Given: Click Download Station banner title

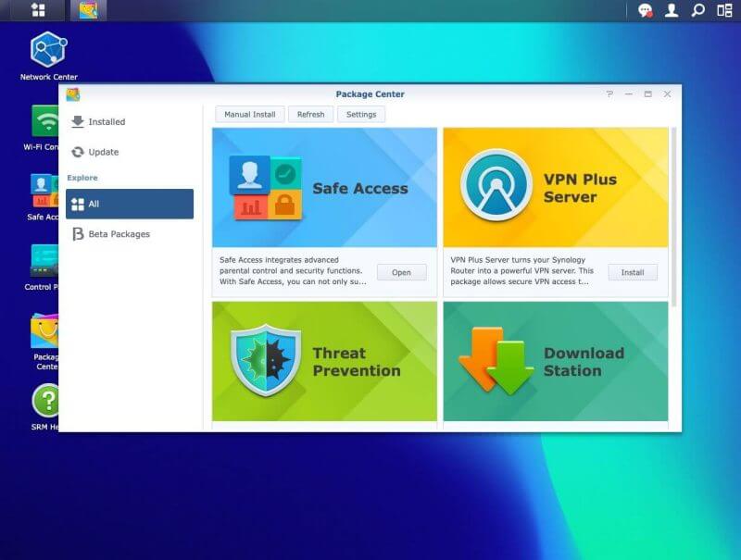Looking at the screenshot, I should point(584,362).
